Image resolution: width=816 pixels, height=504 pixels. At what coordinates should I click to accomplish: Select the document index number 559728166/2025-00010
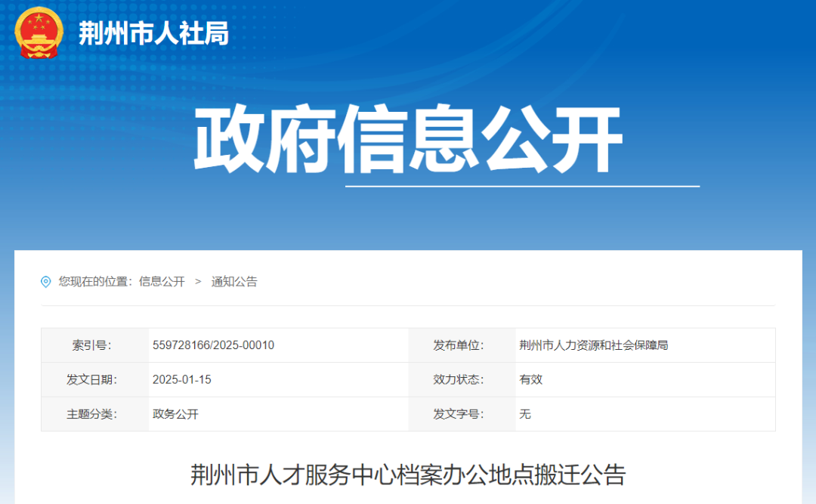click(215, 345)
